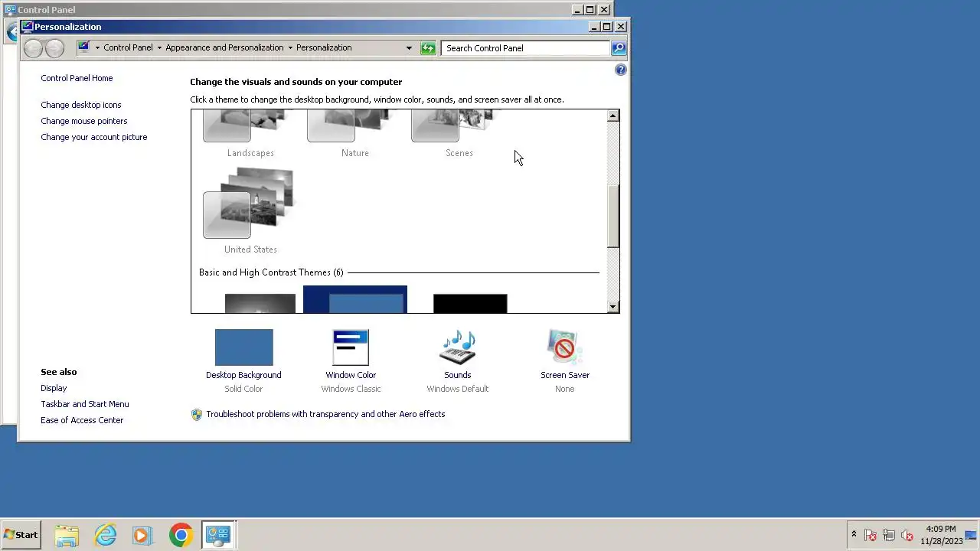Click theme list scroll down arrow
This screenshot has width=980, height=551.
click(x=612, y=307)
